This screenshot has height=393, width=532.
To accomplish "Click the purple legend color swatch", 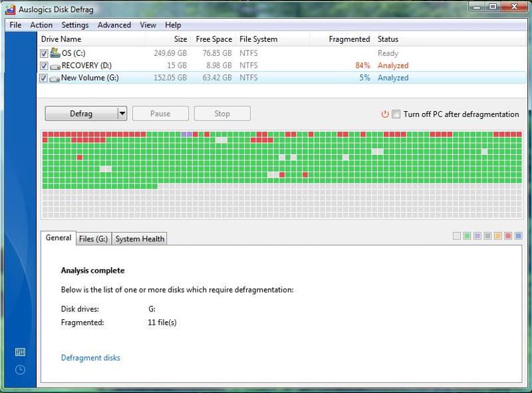I will click(x=477, y=236).
